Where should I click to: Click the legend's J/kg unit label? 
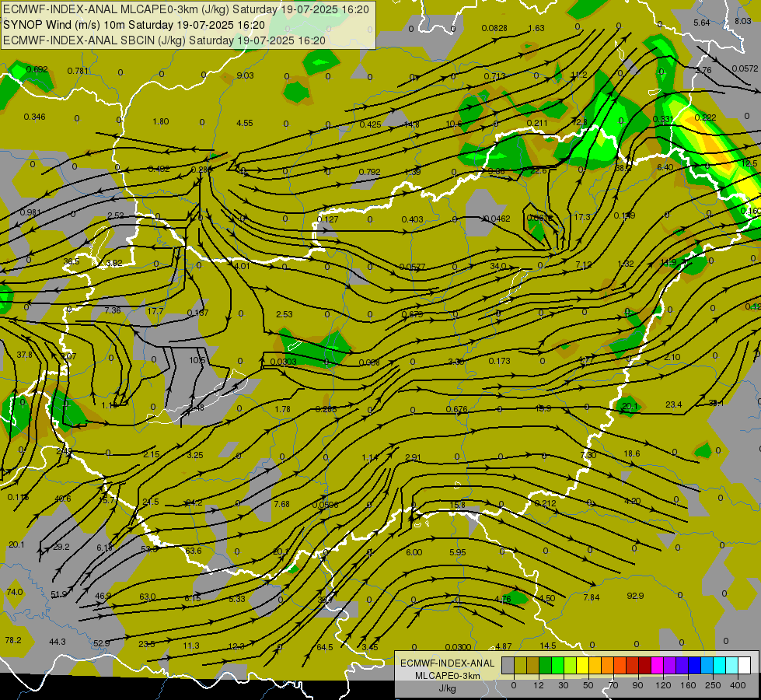(x=447, y=688)
